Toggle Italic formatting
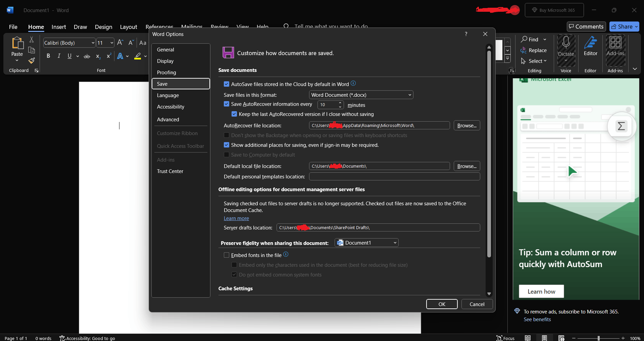The width and height of the screenshot is (644, 341). (x=59, y=56)
